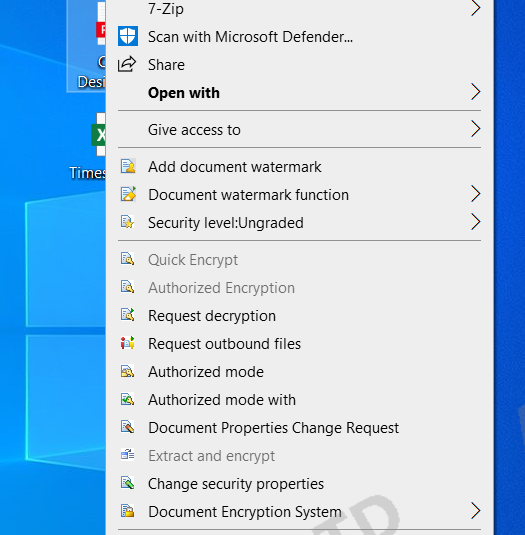Select Authorized Encryption entry

click(x=300, y=287)
